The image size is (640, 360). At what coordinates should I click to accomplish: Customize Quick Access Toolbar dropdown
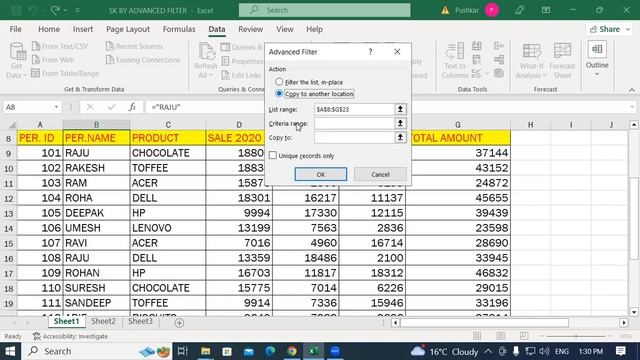(x=78, y=10)
